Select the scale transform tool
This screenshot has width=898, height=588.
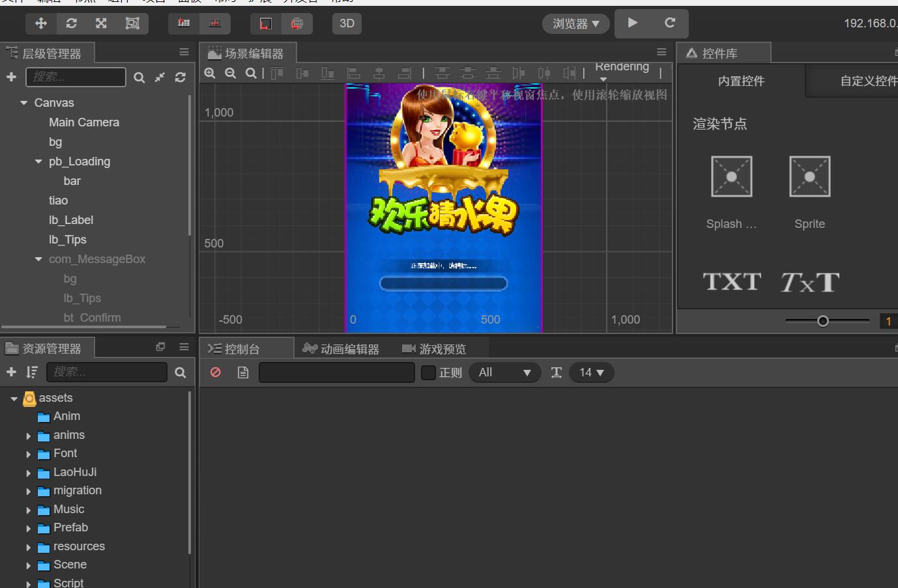tap(101, 23)
